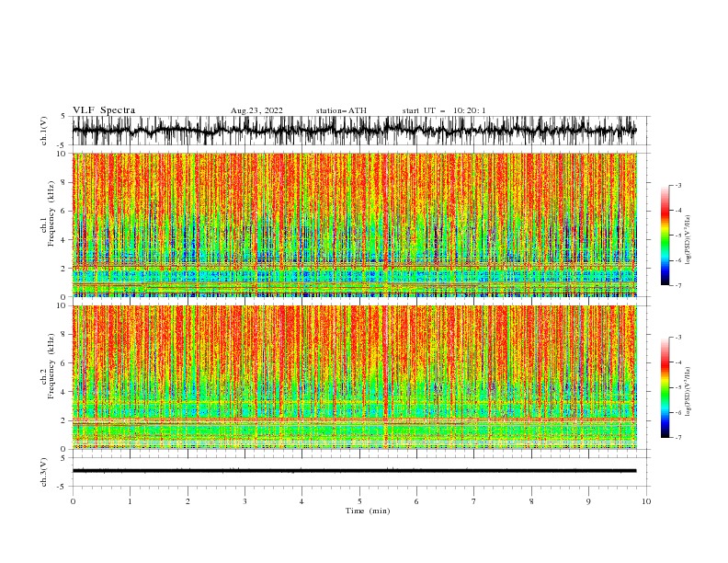Click the "-7" value on ch.1 color bar
Image resolution: width=728 pixels, height=563 pixels.
677,285
